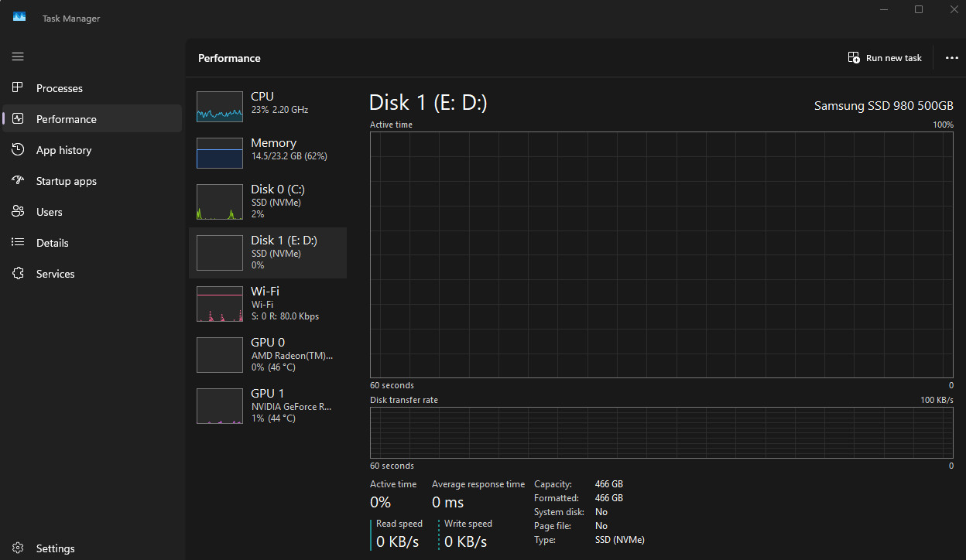Click the Processes grid icon
Viewport: 966px width, 560px height.
(x=18, y=87)
